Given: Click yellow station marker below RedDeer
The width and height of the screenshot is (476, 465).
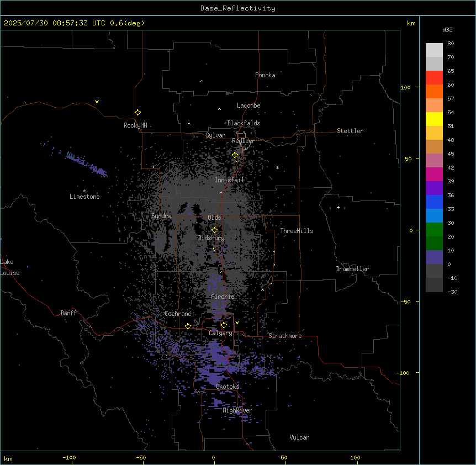Looking at the screenshot, I should (235, 155).
